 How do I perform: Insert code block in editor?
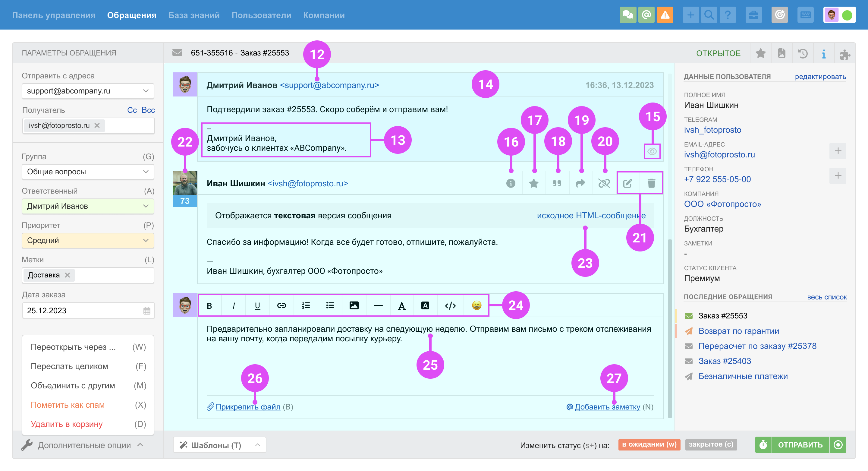point(450,305)
